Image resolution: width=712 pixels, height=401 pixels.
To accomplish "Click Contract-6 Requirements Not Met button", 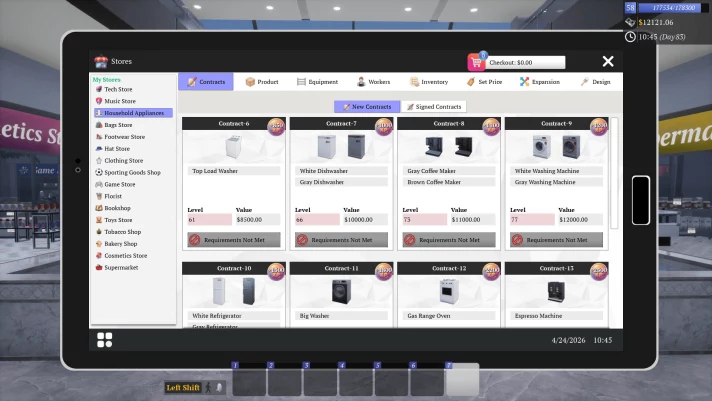I will click(x=234, y=240).
